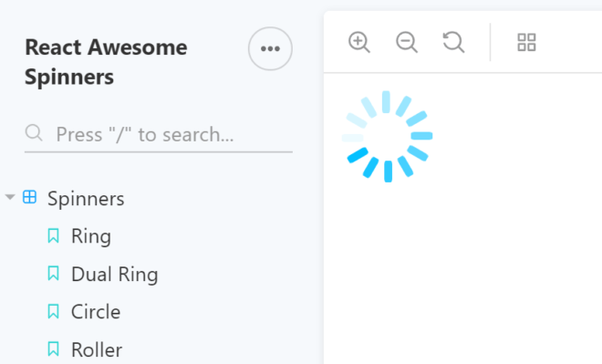The width and height of the screenshot is (602, 364).
Task: Open the three-dots shortcuts menu
Action: (x=270, y=48)
